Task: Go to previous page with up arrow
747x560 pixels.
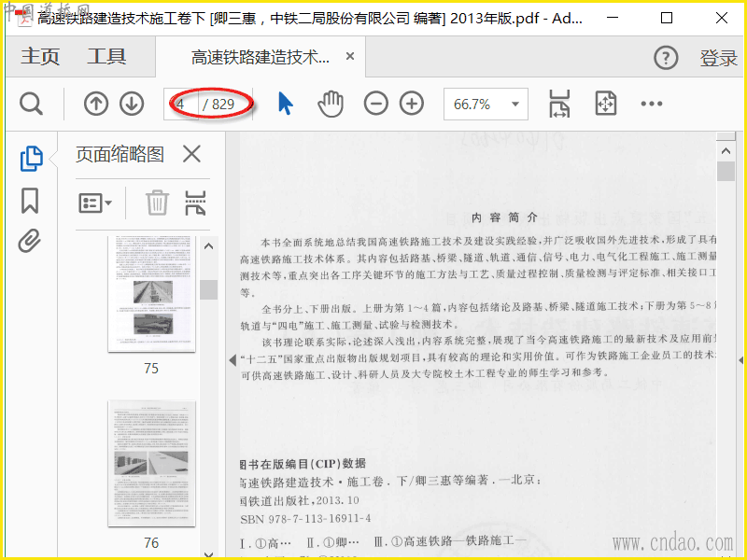Action: [x=96, y=104]
